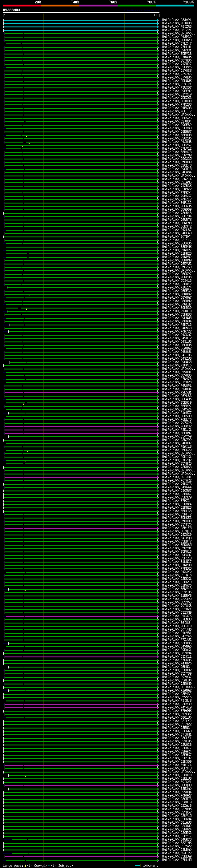Select label UniRef100_A4W8P1

click(x=176, y=386)
